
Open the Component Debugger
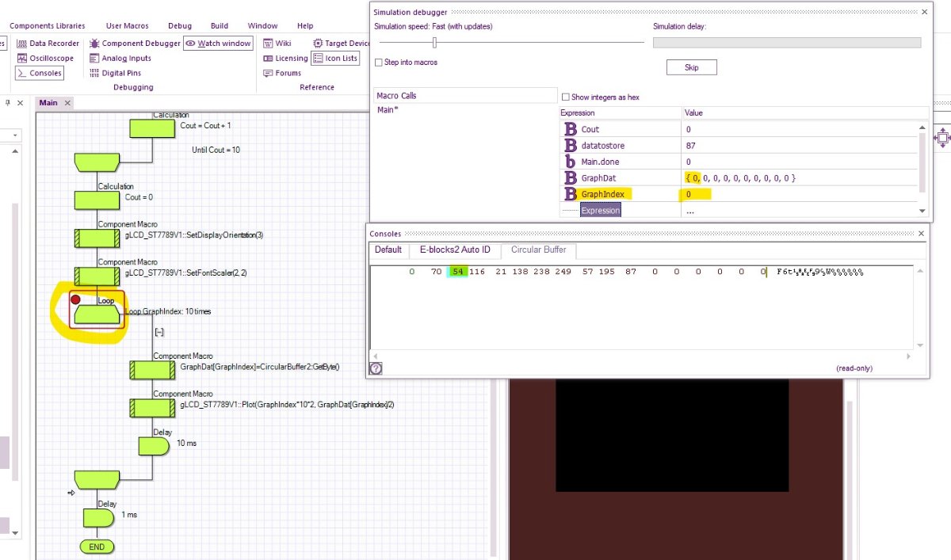[136, 44]
